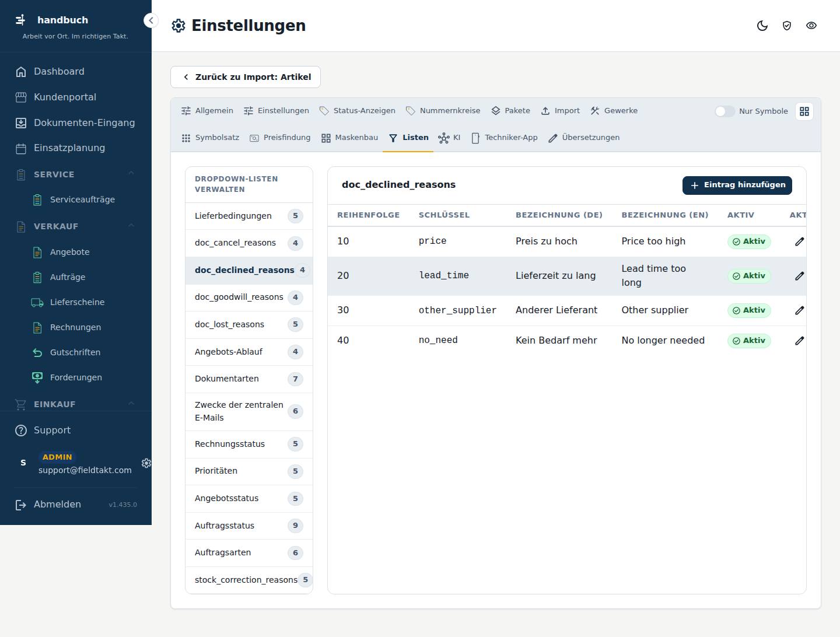Viewport: 840px width, 637px height.
Task: Edit the price entry pencil icon
Action: [800, 242]
